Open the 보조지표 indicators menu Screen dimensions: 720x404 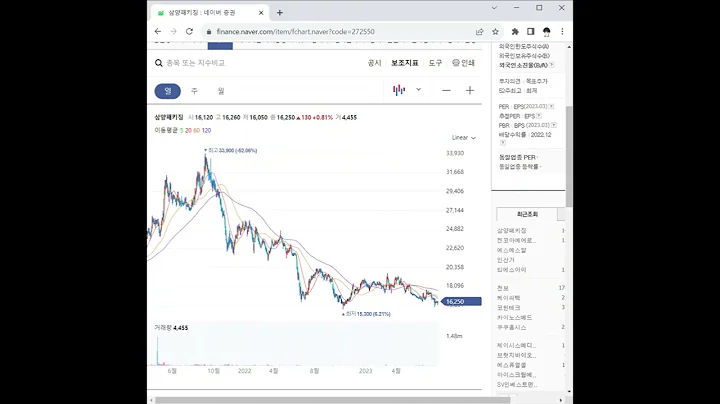(405, 63)
